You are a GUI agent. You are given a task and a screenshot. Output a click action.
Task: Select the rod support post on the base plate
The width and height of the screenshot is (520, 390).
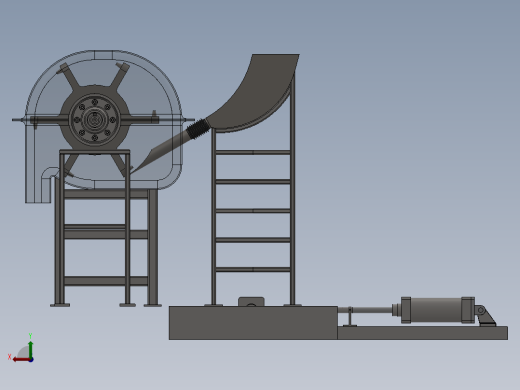pos(350,317)
